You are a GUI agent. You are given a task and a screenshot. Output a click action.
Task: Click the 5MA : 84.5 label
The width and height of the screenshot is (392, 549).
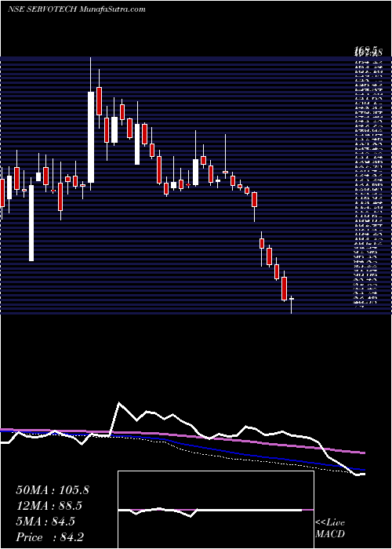tap(45, 522)
